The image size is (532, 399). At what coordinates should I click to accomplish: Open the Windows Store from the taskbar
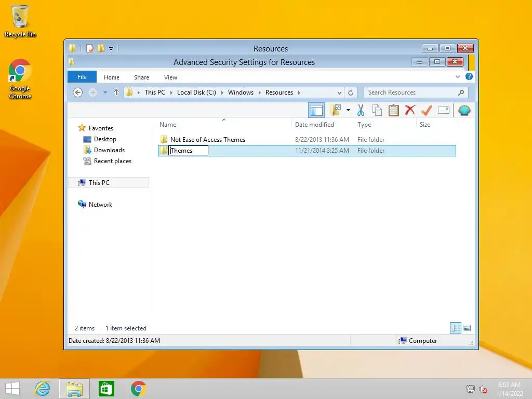coord(106,389)
